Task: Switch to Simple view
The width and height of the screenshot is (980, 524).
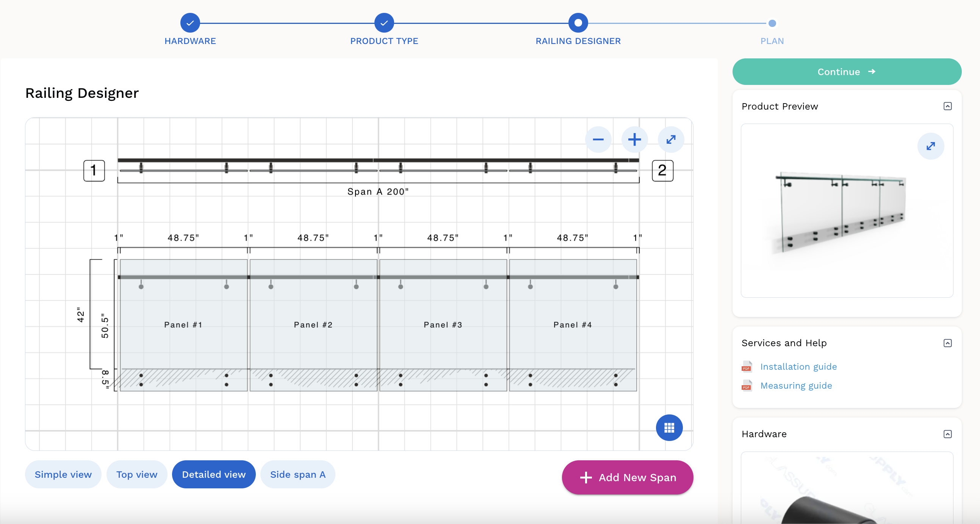Action: [x=63, y=475]
